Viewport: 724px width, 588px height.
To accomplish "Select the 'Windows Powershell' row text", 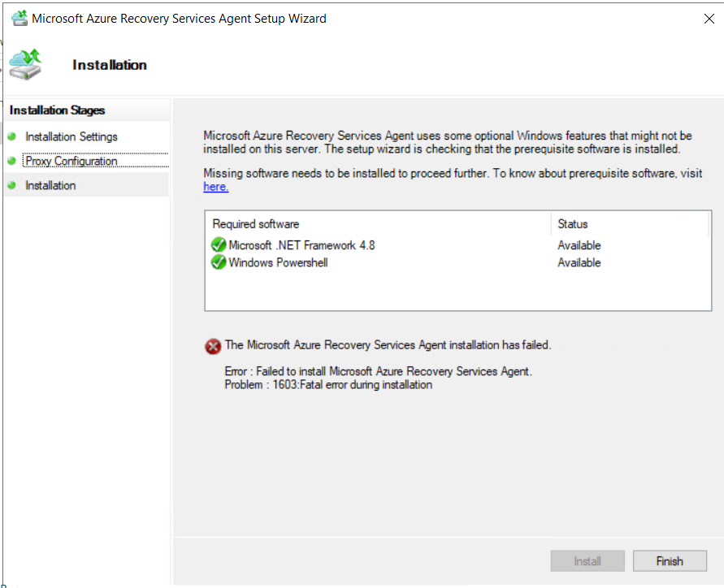I will point(278,262).
